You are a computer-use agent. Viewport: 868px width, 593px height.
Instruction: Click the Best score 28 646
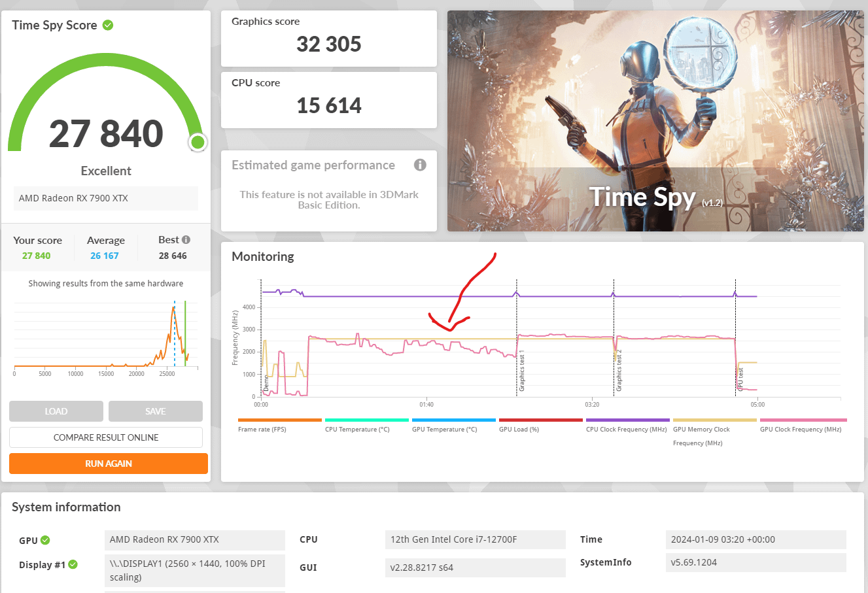(173, 256)
